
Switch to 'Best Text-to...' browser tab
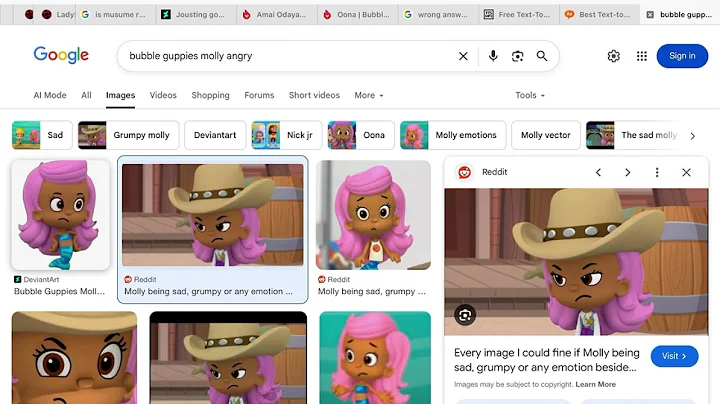tap(600, 15)
